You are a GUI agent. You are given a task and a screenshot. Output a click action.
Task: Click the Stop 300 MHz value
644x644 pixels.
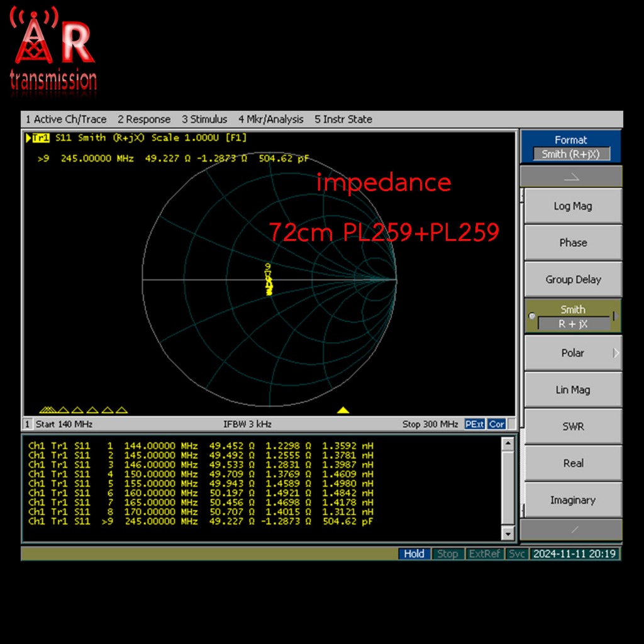[x=430, y=424]
